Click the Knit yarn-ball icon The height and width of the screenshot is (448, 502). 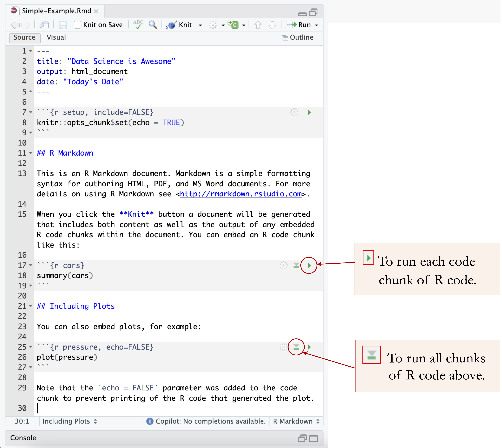point(171,25)
